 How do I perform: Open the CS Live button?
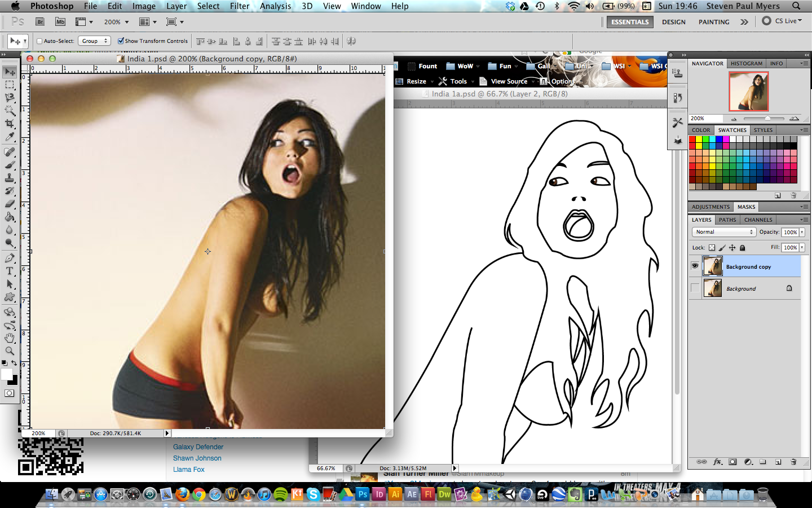click(x=782, y=21)
